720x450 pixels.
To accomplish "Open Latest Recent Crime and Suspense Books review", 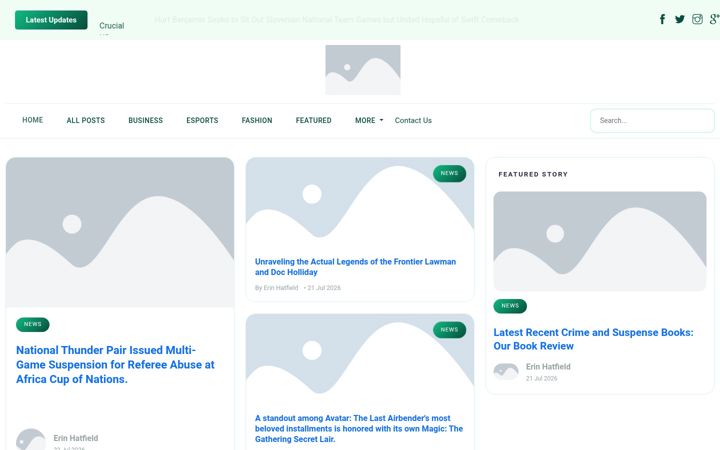I will (593, 339).
